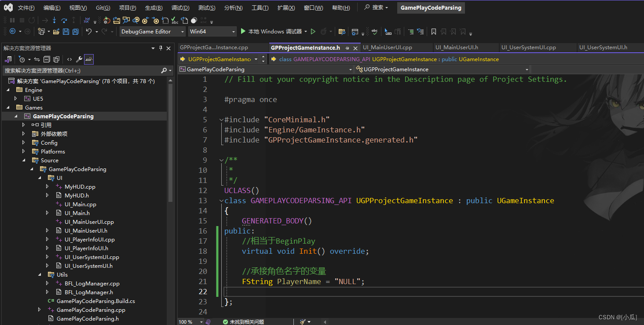Toggle the Preview Selected Items button
Image resolution: width=644 pixels, height=325 pixels.
89,59
